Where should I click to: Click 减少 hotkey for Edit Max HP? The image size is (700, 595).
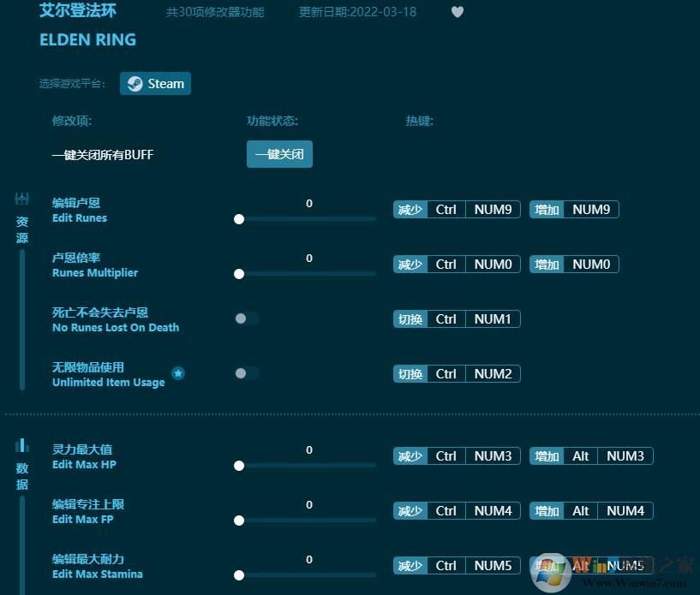(410, 456)
